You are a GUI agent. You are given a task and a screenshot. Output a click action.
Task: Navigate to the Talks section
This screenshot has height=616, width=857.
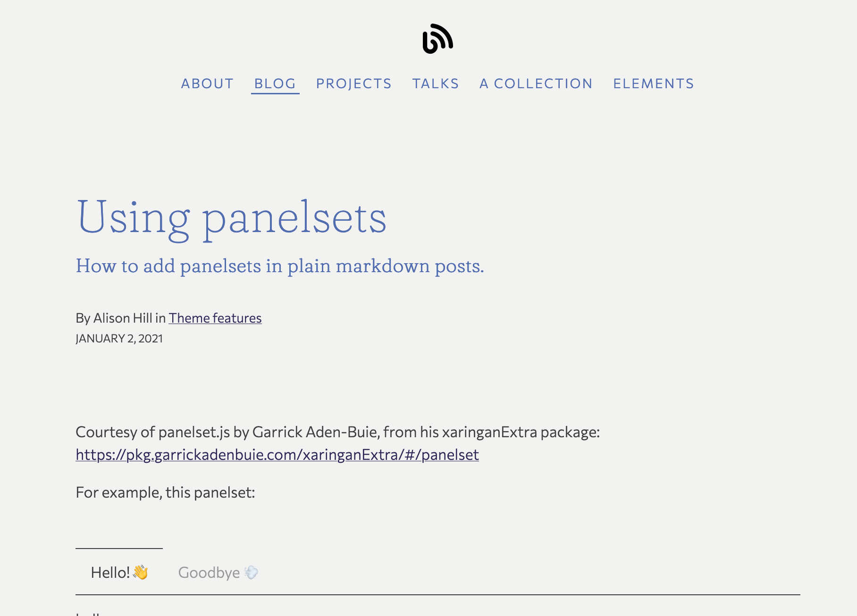[x=436, y=83]
